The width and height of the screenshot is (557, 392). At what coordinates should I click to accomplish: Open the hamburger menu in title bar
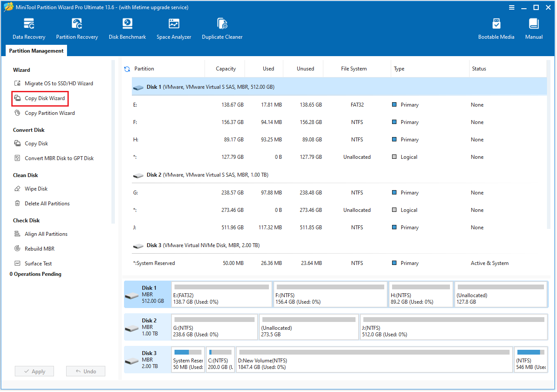pyautogui.click(x=512, y=7)
